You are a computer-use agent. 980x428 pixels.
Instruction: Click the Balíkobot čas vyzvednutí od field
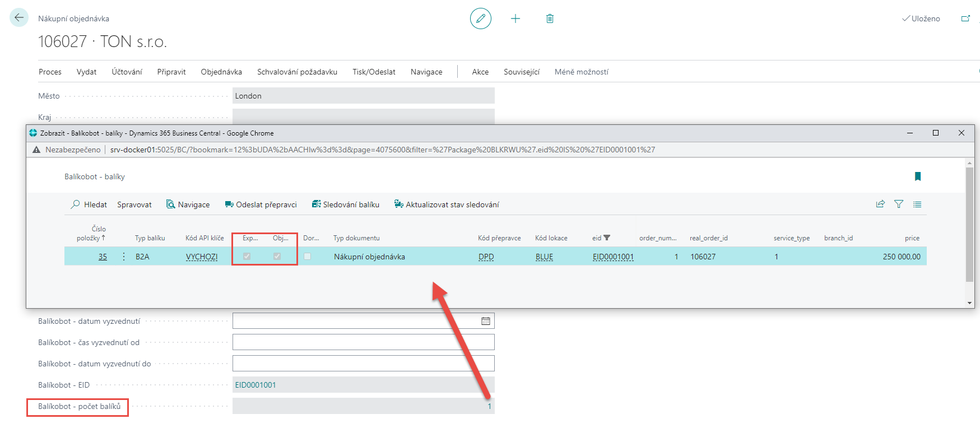(363, 342)
